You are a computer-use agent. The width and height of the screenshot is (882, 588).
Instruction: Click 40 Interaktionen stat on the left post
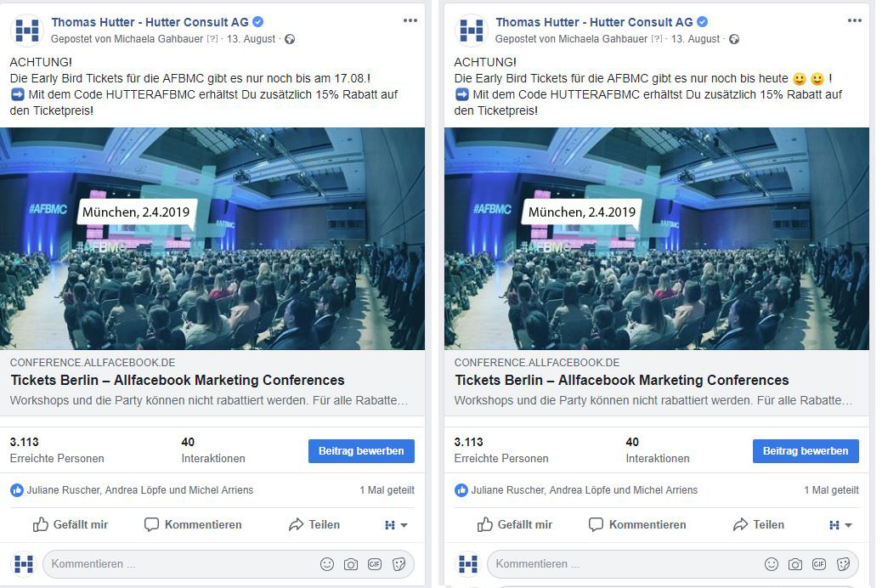[x=213, y=450]
